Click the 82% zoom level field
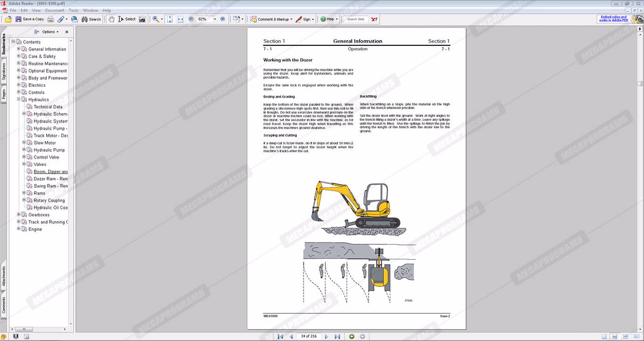This screenshot has height=341, width=644. click(x=204, y=19)
